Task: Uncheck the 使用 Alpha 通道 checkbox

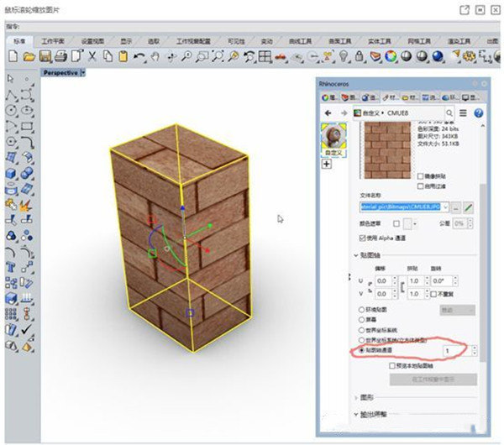Action: click(363, 238)
